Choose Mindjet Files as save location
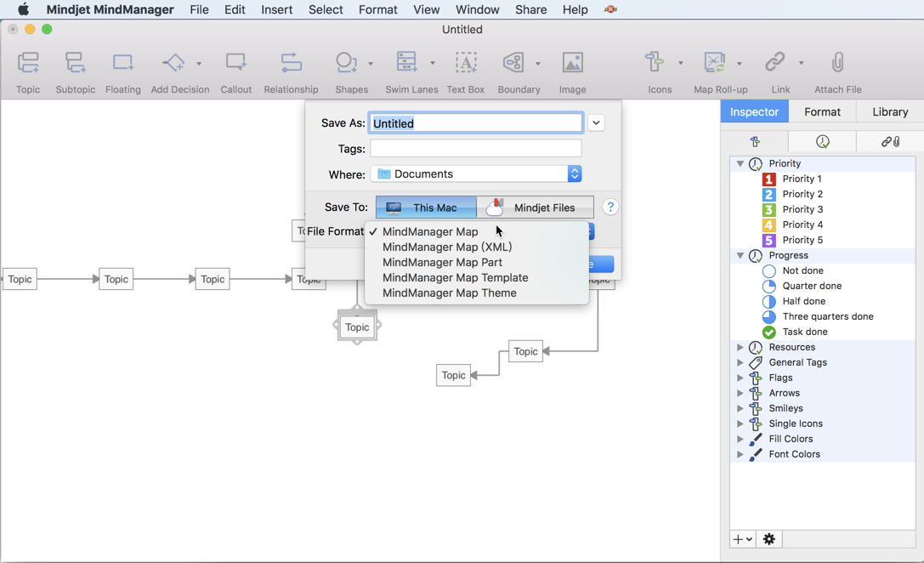This screenshot has height=563, width=924. coord(535,208)
